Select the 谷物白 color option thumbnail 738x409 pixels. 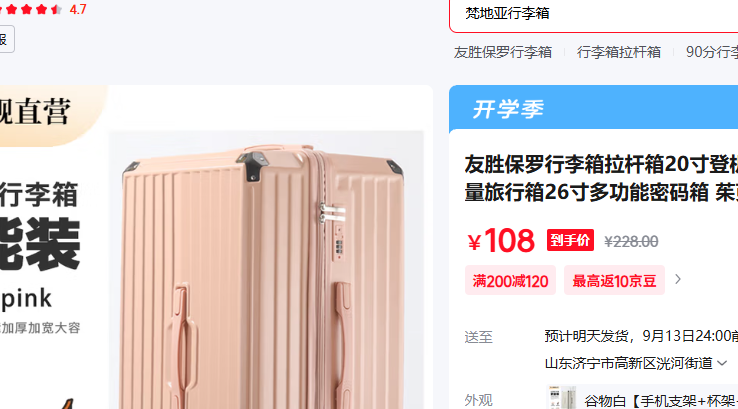tap(562, 398)
